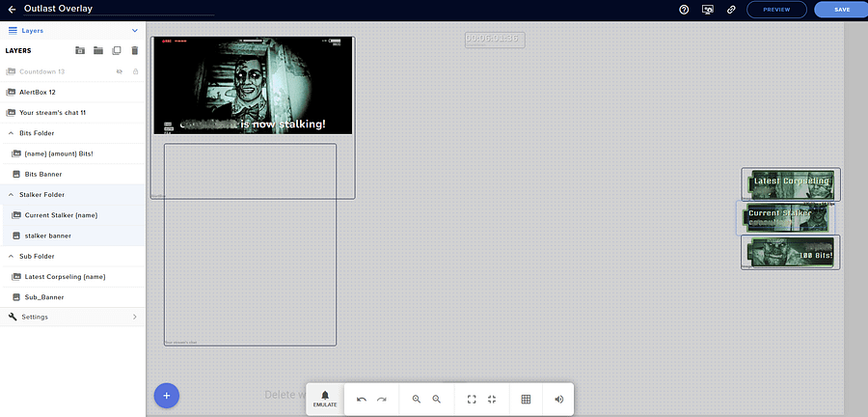Collapse the Bits Folder
Viewport: 868px width, 417px height.
[x=11, y=133]
